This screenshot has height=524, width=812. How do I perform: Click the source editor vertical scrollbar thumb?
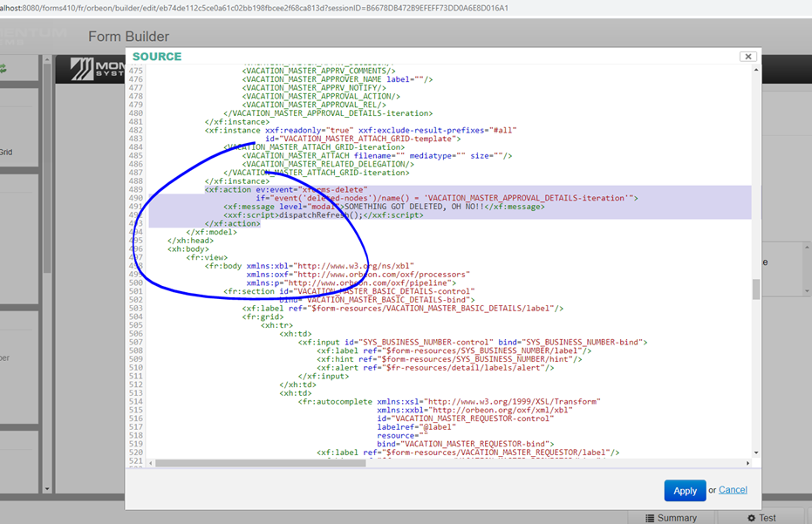756,289
